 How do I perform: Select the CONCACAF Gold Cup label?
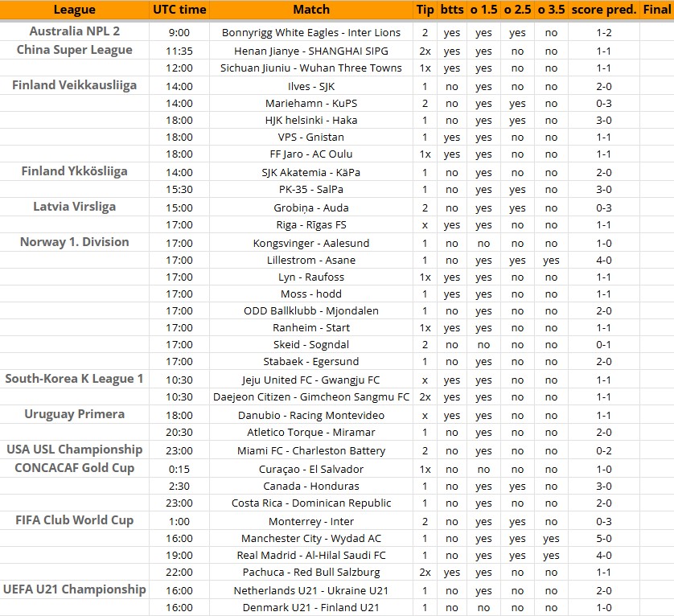tap(74, 468)
